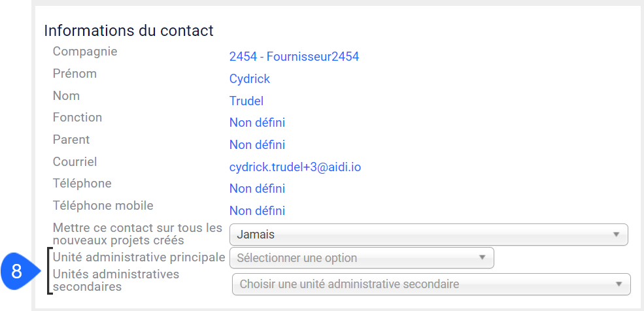Set the Parent field showing Non défini

pyautogui.click(x=257, y=145)
